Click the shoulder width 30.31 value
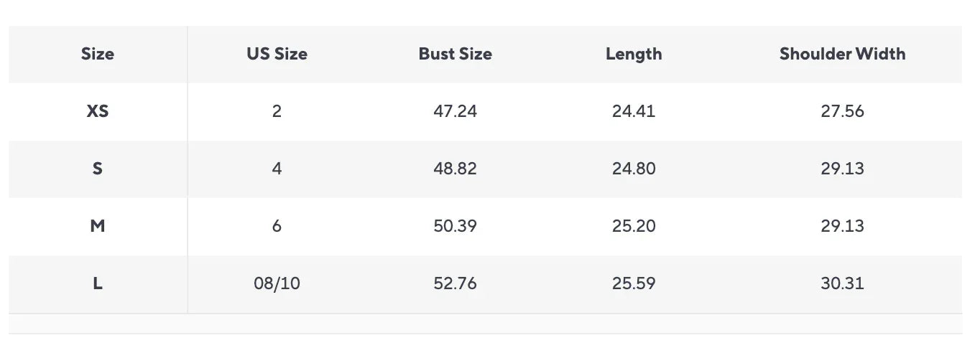 [842, 283]
